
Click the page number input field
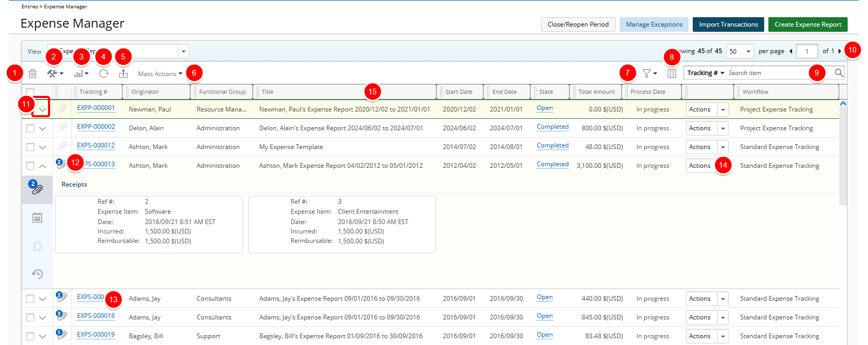pos(807,51)
